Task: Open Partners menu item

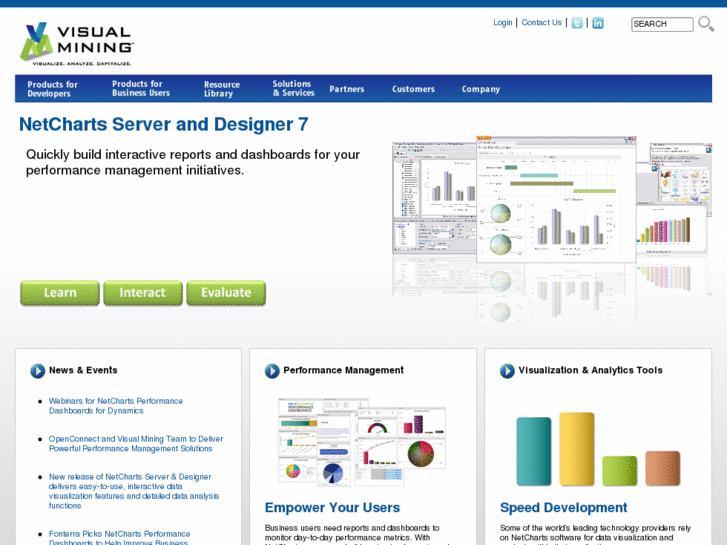Action: tap(347, 89)
